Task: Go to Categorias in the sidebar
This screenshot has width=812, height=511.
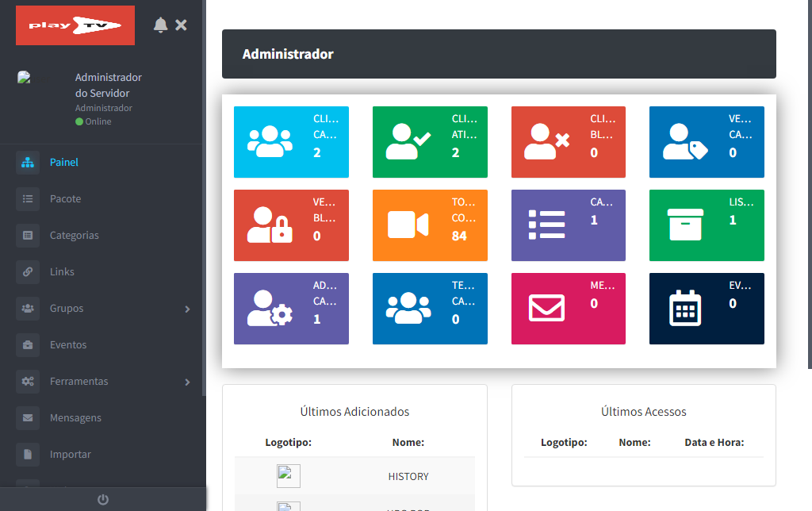Action: point(74,235)
